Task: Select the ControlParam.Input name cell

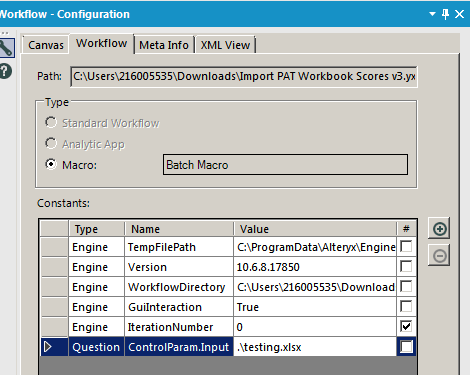Action: 179,347
